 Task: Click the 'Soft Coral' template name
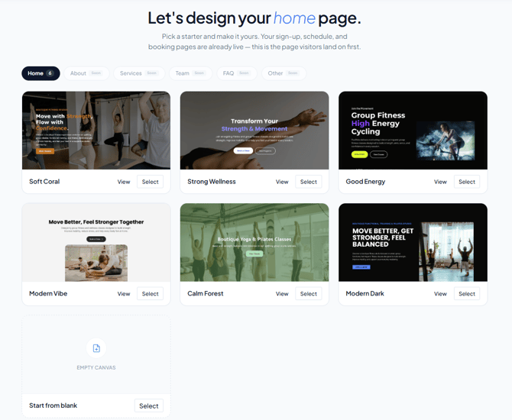tap(44, 182)
